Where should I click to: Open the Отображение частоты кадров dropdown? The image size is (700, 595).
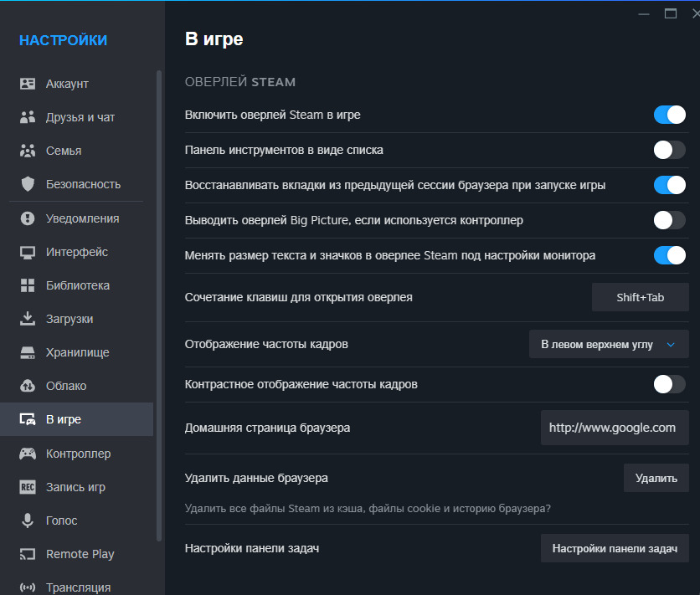(x=609, y=344)
